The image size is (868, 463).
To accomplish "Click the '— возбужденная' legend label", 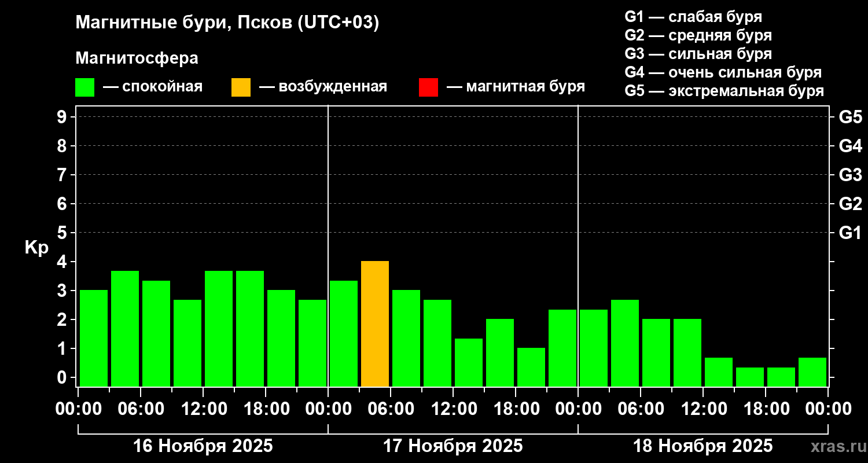I will coord(323,87).
